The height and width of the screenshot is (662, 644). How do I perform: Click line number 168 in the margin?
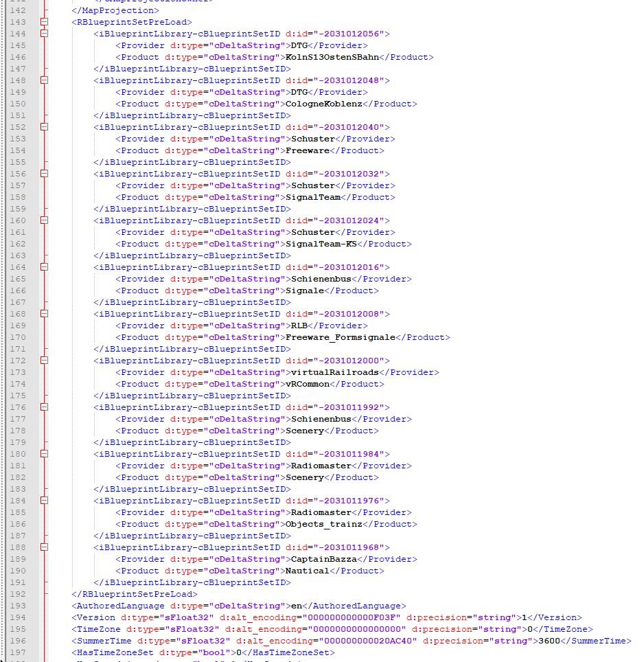(18, 314)
